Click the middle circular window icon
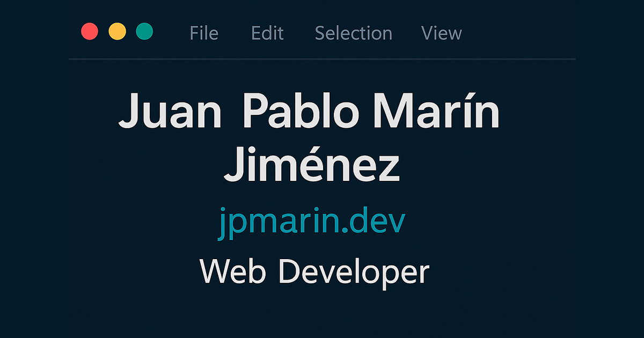 pos(116,32)
